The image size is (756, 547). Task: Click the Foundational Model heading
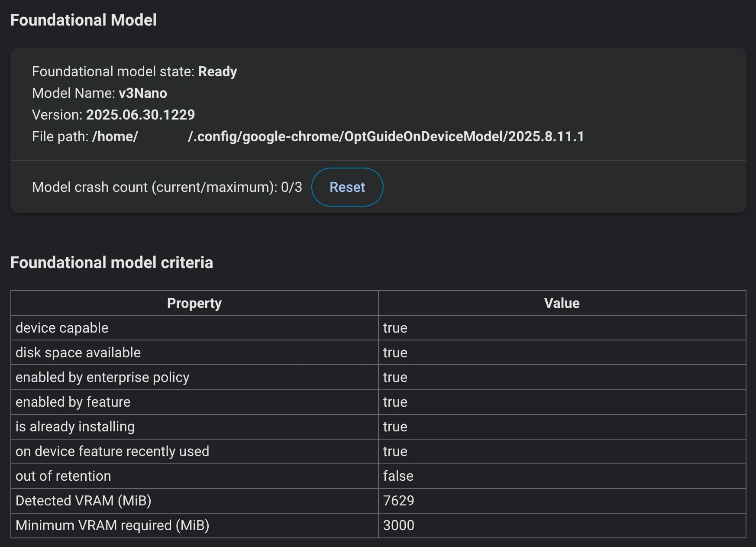pyautogui.click(x=84, y=19)
